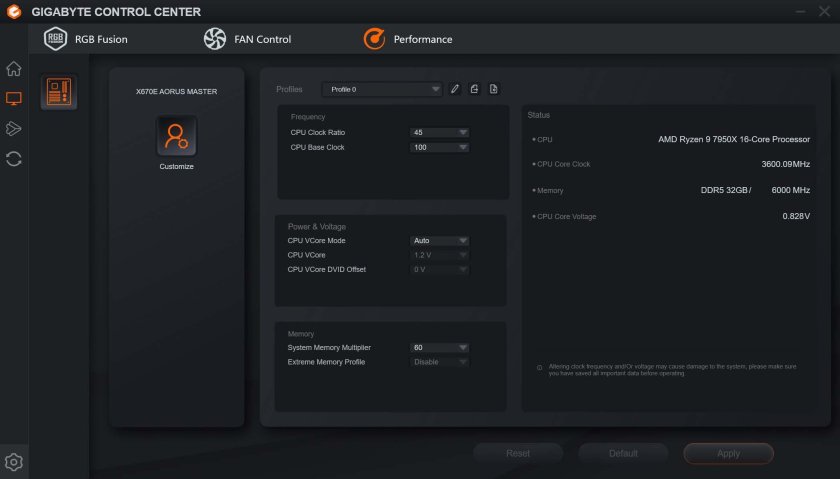Switch to the RGB Fusion tab
The image size is (840, 479).
(x=86, y=39)
